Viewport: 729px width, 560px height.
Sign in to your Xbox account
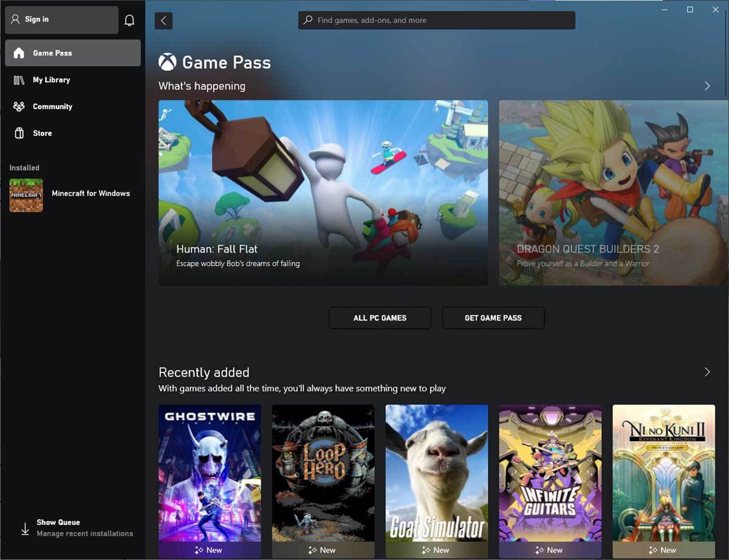click(61, 19)
